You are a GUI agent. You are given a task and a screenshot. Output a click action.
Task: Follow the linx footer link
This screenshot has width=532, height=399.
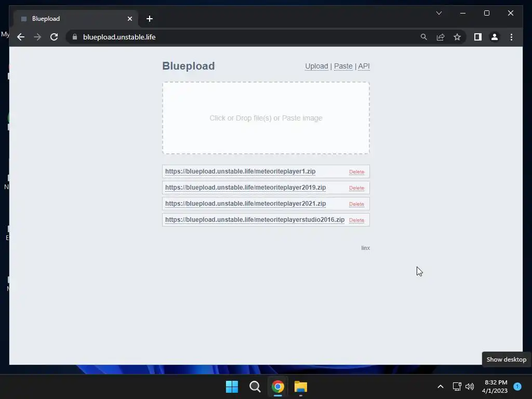coord(365,248)
